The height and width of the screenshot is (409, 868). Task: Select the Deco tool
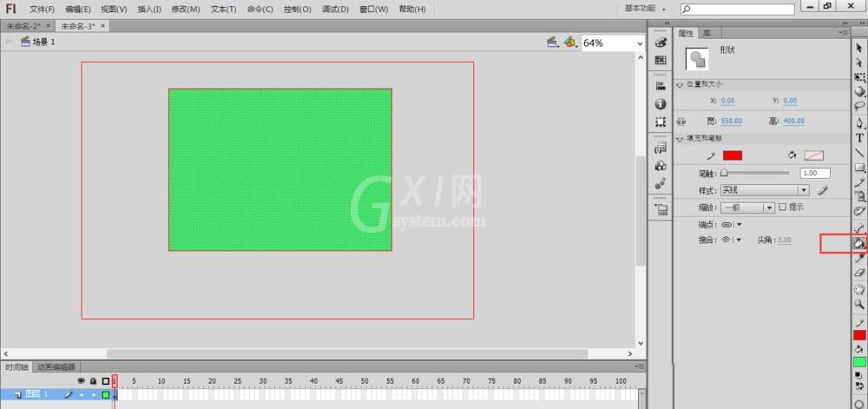(859, 210)
